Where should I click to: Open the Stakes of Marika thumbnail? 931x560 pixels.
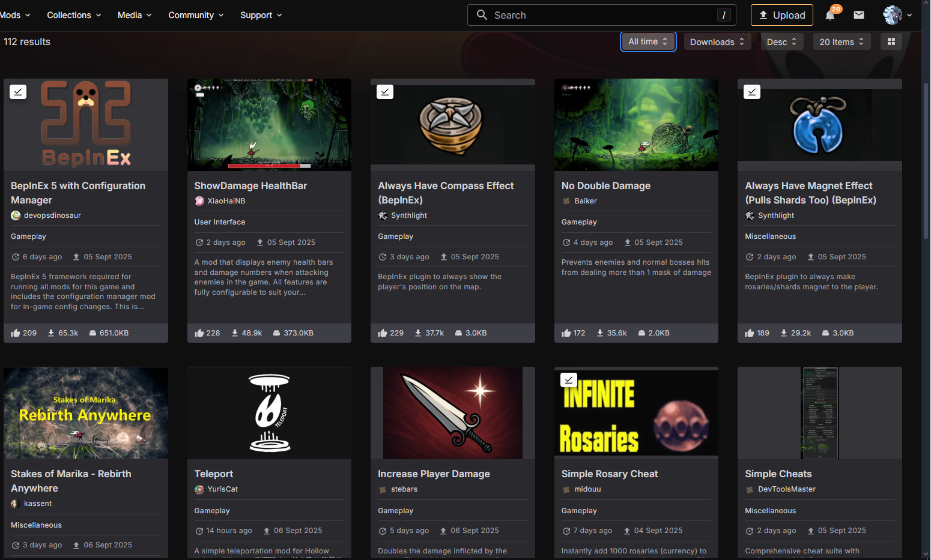[86, 413]
